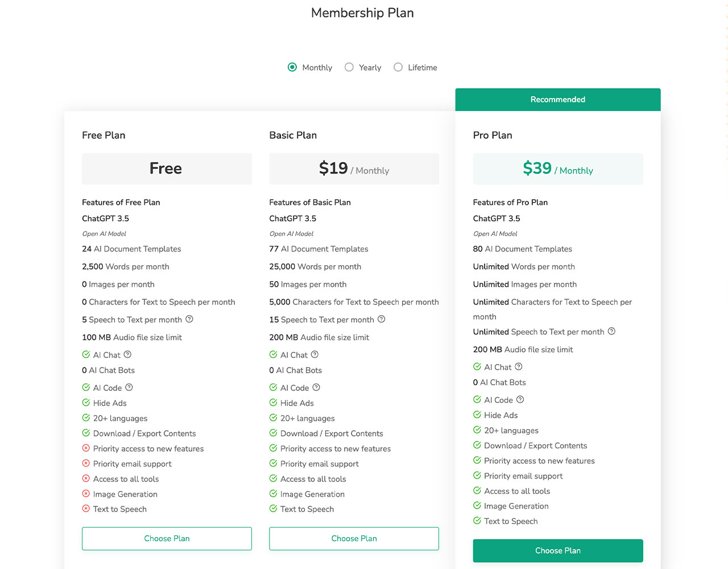Click help icon next to Basic Plan AI Code
Screen dimensions: 728x569
(316, 387)
